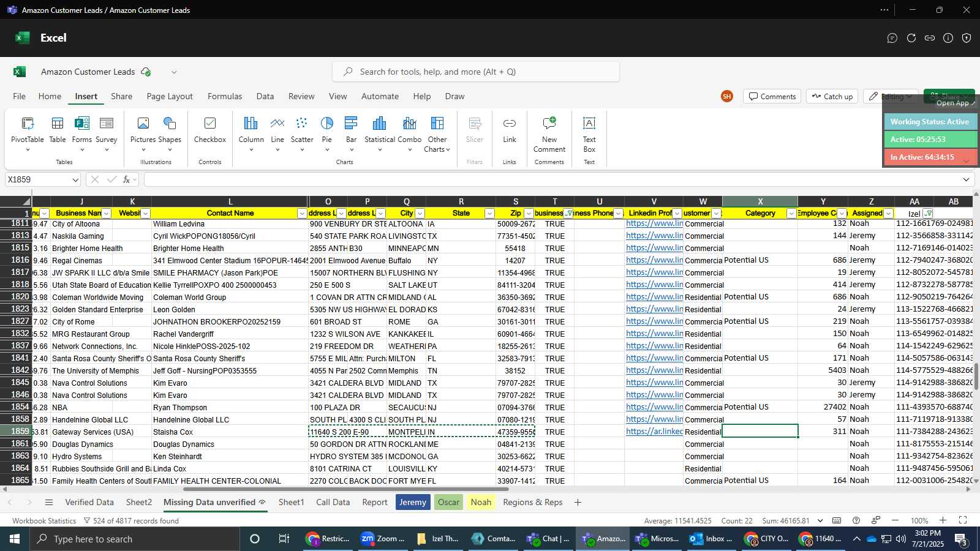Insert a Checkbox control
The height and width of the screenshot is (551, 980).
click(x=210, y=130)
